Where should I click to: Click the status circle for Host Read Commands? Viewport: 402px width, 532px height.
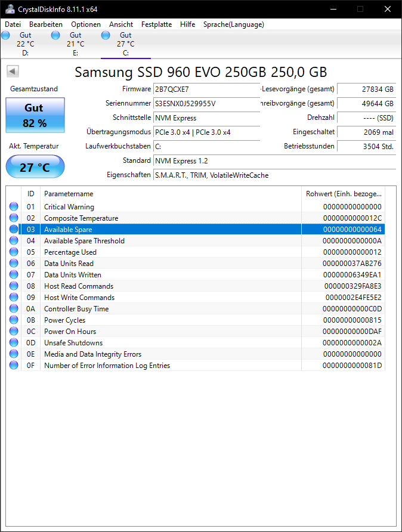(14, 286)
